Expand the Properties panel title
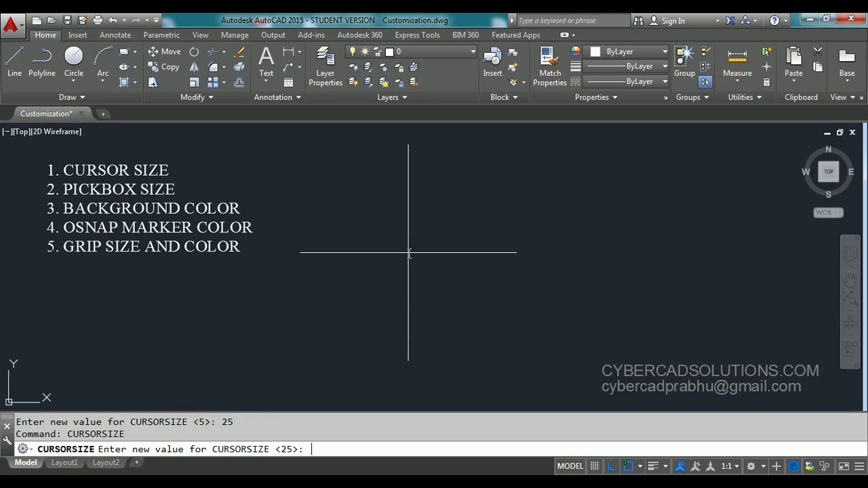868x488 pixels. click(x=596, y=97)
